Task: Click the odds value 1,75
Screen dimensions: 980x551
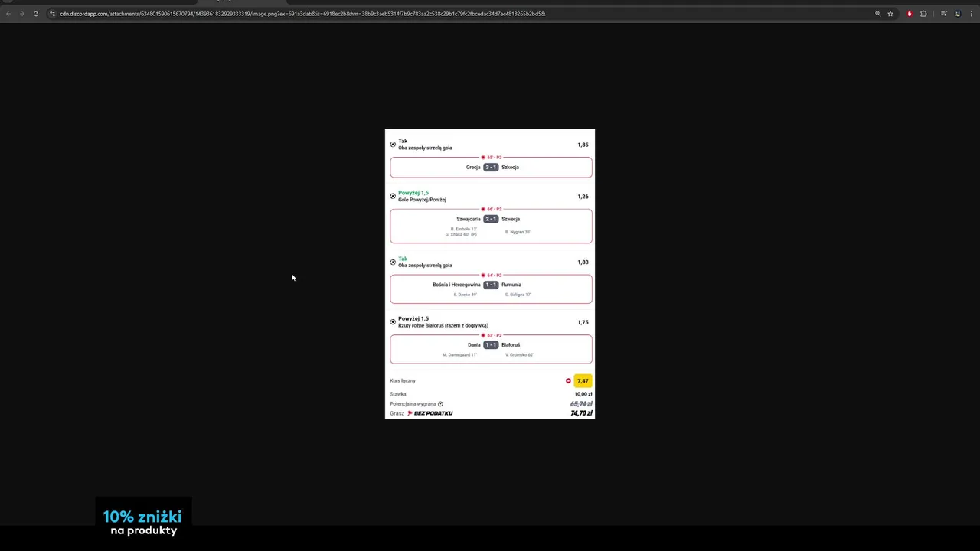Action: (x=583, y=322)
